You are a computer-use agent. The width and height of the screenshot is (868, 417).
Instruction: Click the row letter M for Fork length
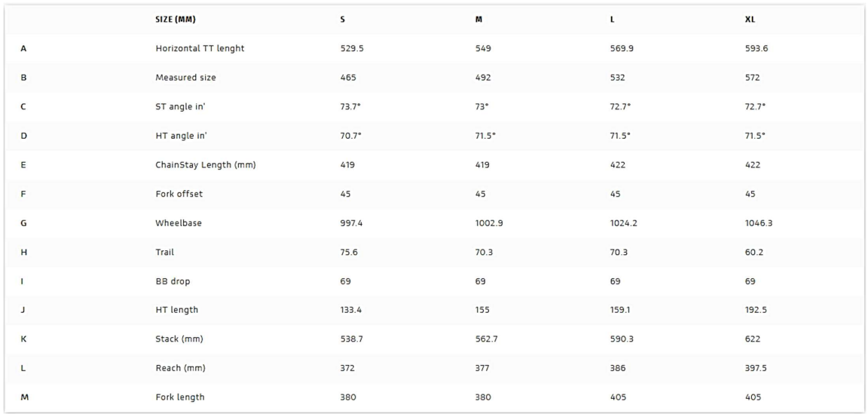coord(24,397)
